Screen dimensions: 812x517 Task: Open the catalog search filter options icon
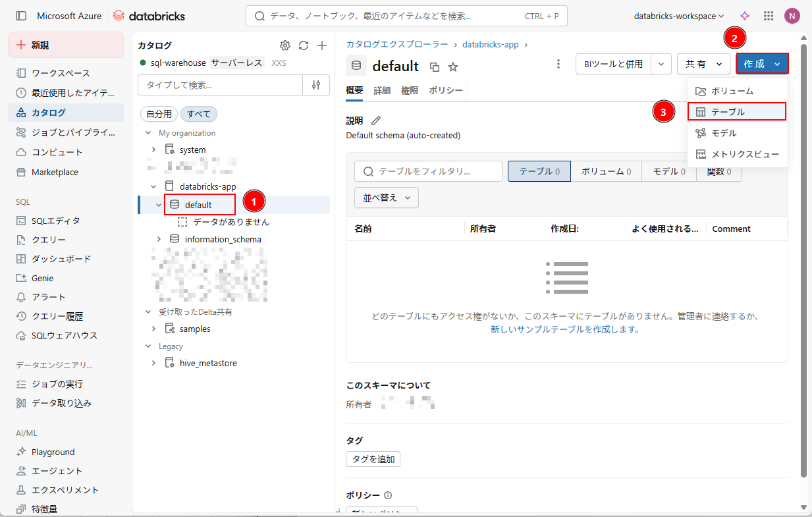pyautogui.click(x=316, y=85)
